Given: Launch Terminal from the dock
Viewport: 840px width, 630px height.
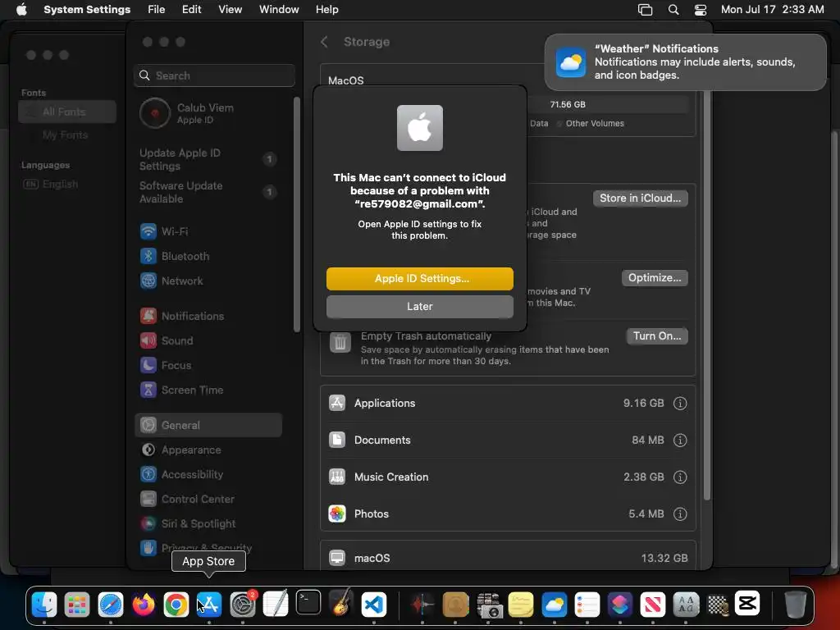Looking at the screenshot, I should 308,603.
